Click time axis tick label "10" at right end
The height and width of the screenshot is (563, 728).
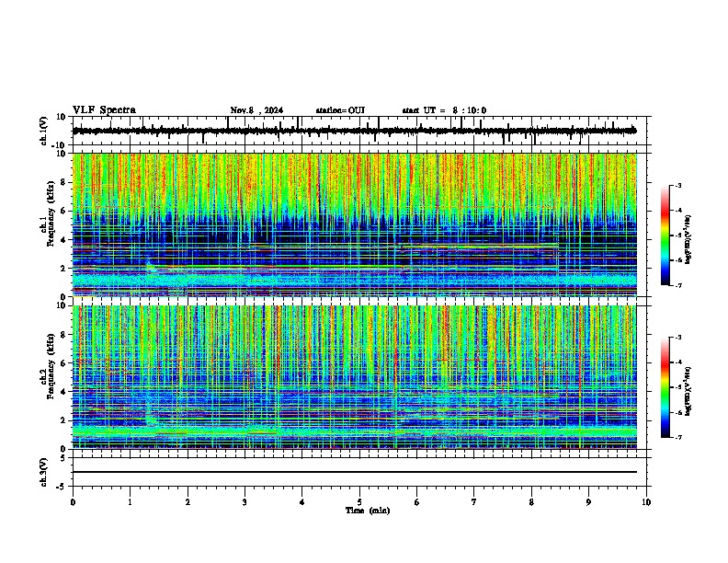(646, 502)
